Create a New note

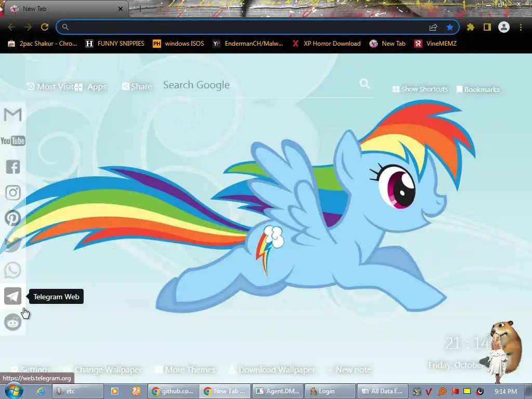click(x=350, y=369)
